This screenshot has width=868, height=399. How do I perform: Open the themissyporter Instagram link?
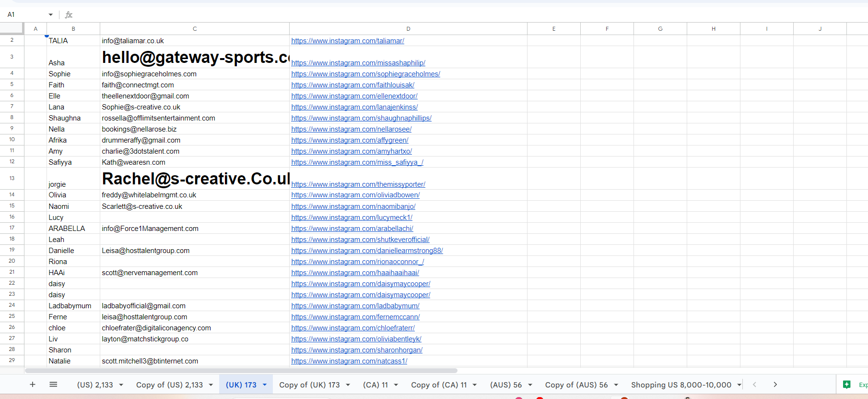358,184
